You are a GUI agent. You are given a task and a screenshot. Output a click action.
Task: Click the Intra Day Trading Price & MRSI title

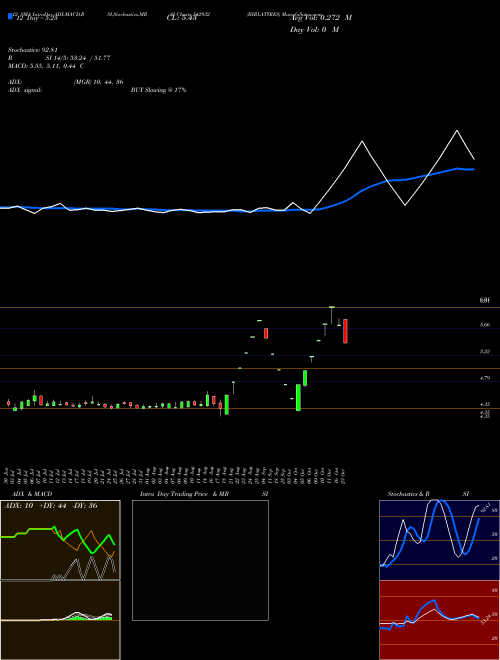(204, 494)
